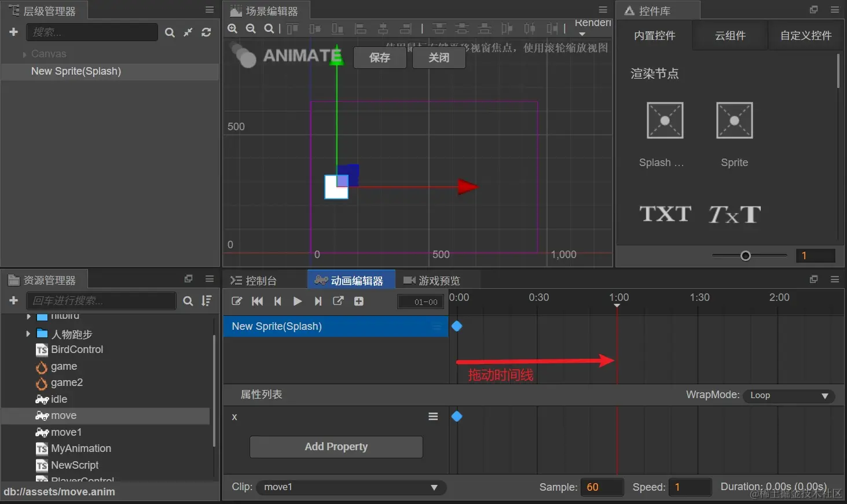This screenshot has width=847, height=504.
Task: Focus the hierarchy search box
Action: tap(92, 32)
